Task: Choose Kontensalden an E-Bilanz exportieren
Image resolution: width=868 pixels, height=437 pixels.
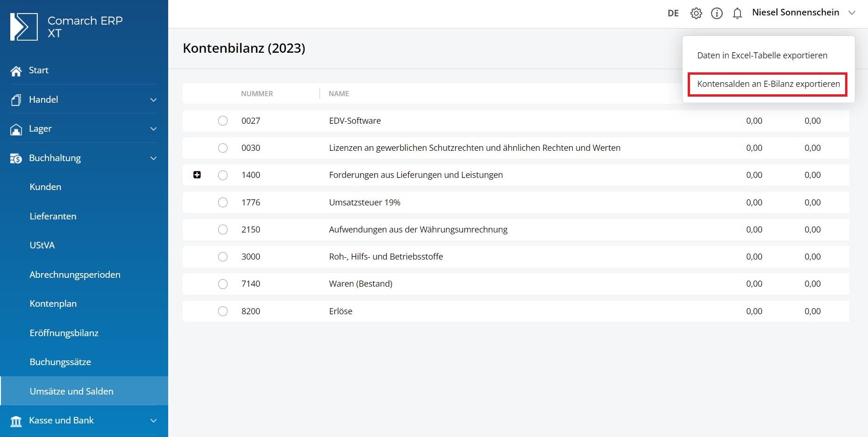Action: (768, 84)
